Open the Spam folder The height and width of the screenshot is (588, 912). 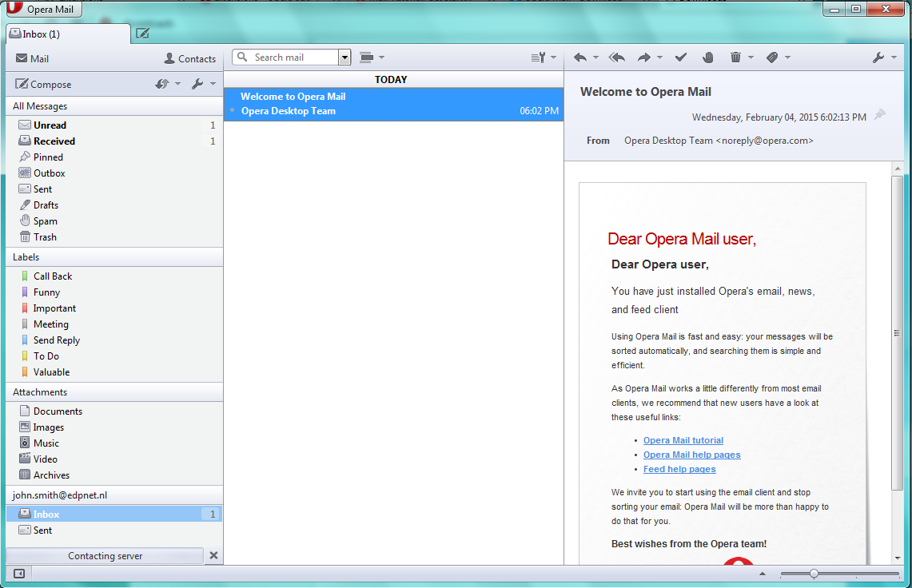click(x=114, y=221)
